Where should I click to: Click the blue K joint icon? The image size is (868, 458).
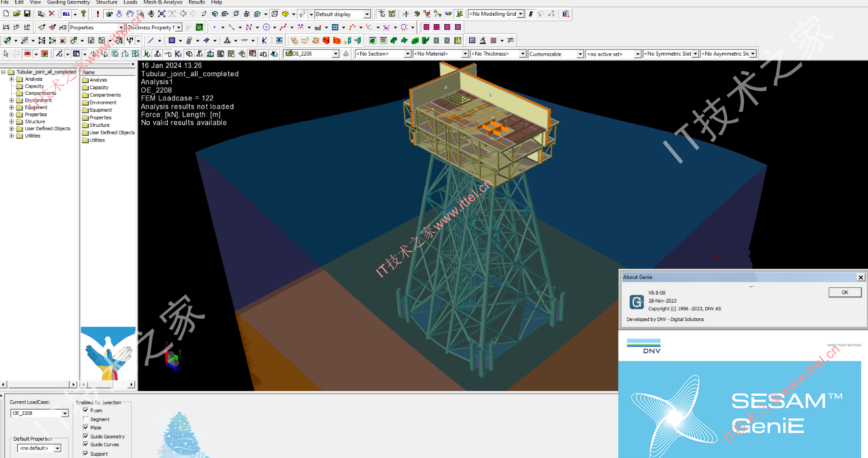point(264,40)
